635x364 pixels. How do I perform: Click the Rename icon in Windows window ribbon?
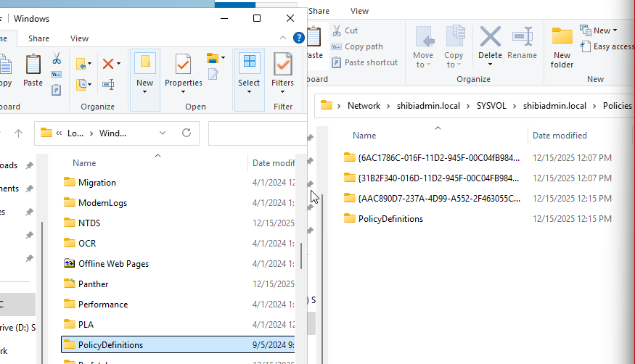(x=108, y=84)
